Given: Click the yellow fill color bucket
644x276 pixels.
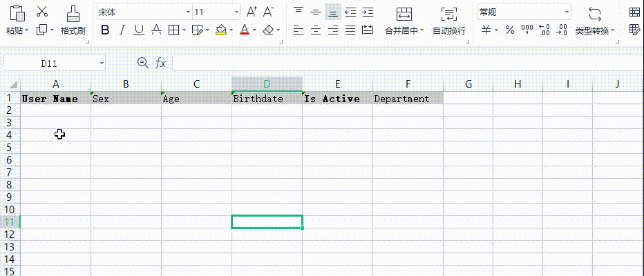Looking at the screenshot, I should (x=220, y=30).
